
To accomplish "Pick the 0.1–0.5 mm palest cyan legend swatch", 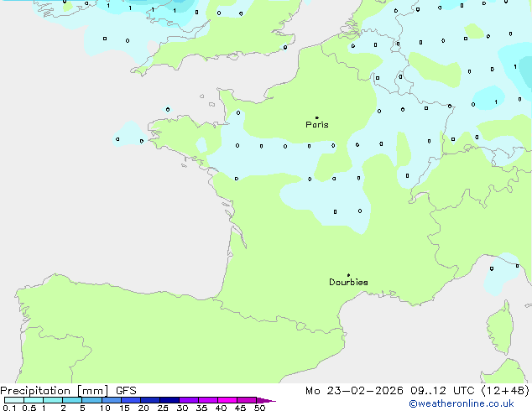I will (14, 400).
